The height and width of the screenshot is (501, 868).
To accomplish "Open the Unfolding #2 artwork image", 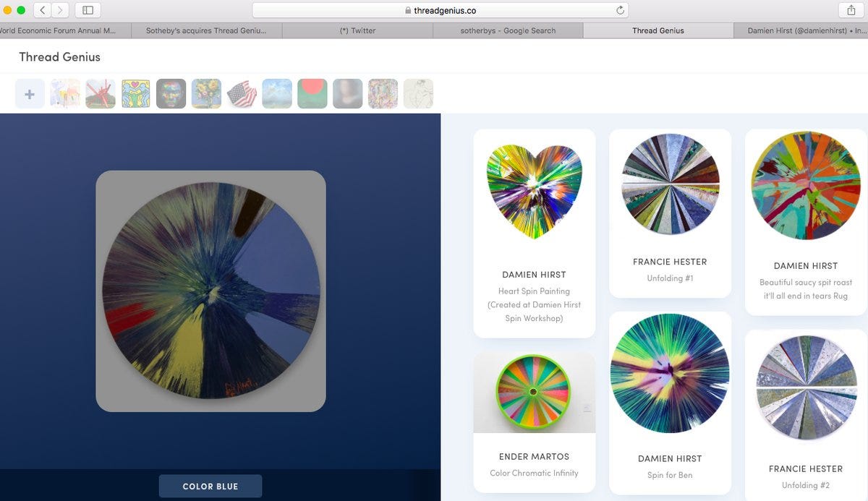I will (806, 387).
